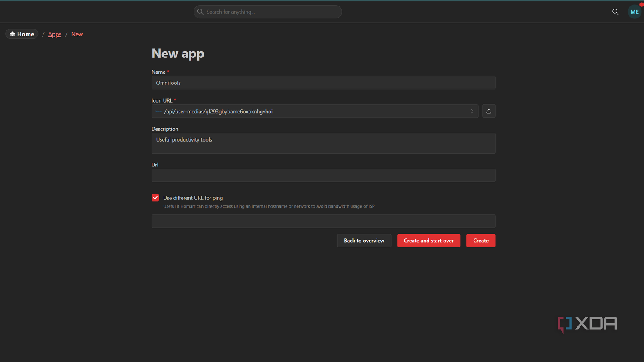Click the Icon URL input with the api path
The image size is (644, 362).
coord(315,111)
